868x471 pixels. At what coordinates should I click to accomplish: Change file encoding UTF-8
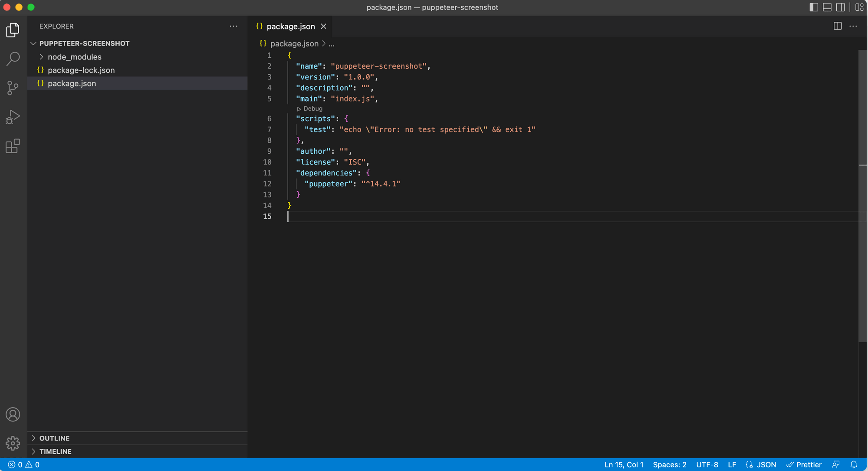707,464
